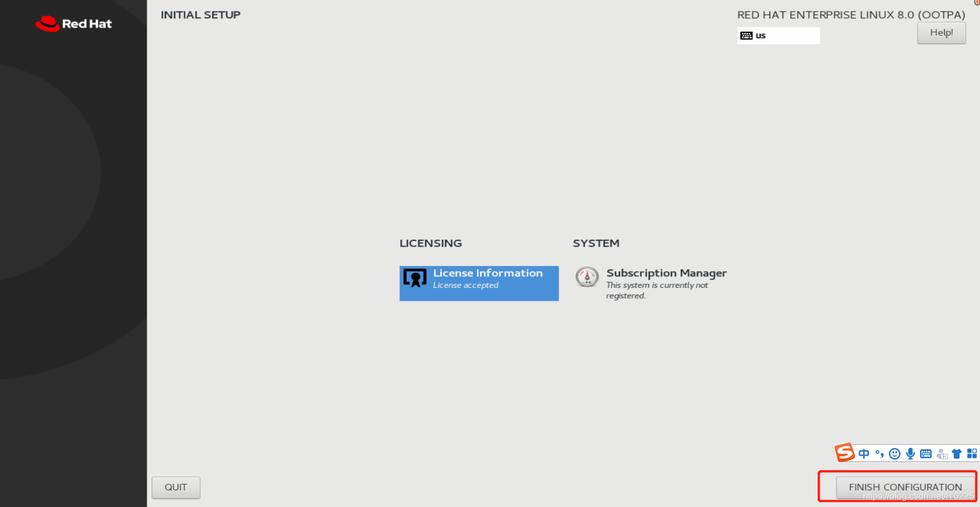Click the keyboard icon beside 'us'

pyautogui.click(x=746, y=35)
